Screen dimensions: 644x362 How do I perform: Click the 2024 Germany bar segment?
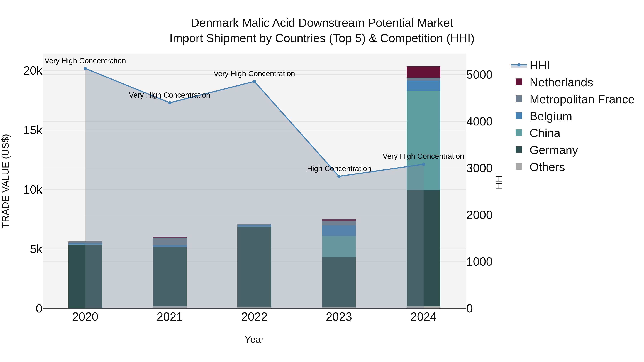click(x=423, y=248)
